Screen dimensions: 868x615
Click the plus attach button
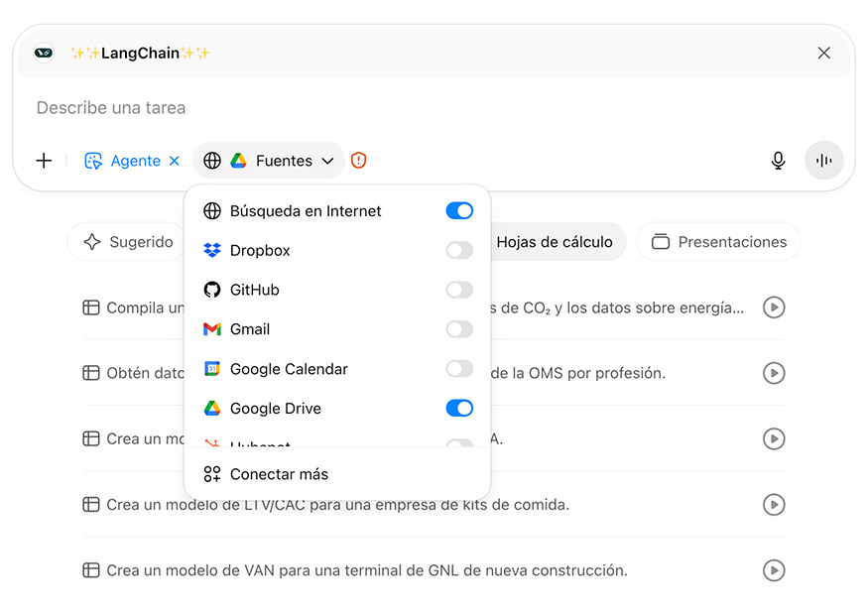(44, 161)
